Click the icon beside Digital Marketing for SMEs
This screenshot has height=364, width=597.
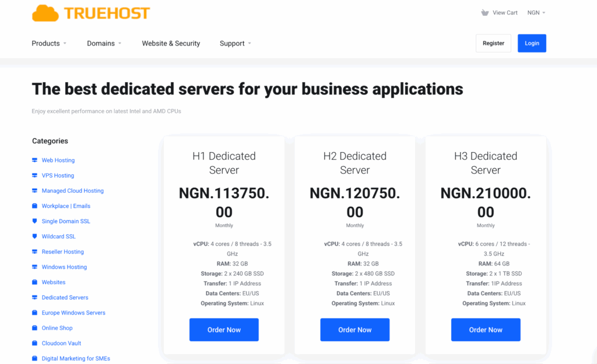coord(34,358)
